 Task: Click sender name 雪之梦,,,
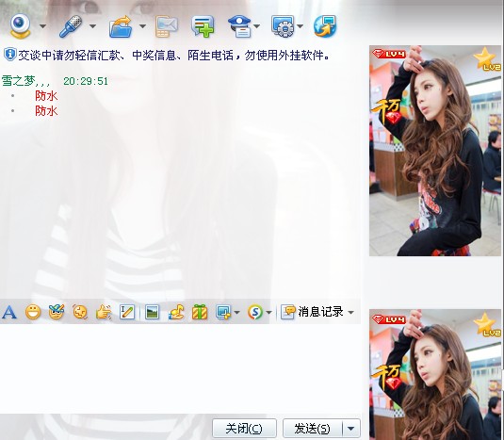[25, 81]
